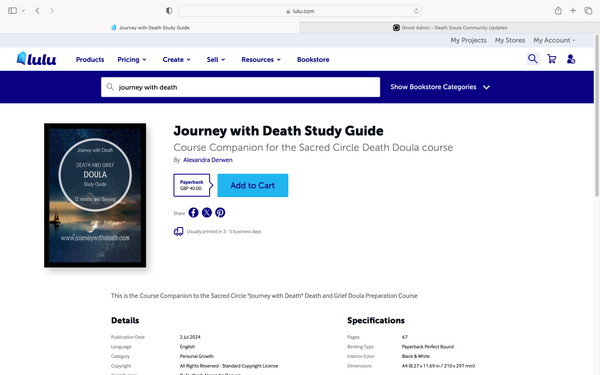Open the Safari Share menu
The image size is (600, 375).
[x=558, y=11]
